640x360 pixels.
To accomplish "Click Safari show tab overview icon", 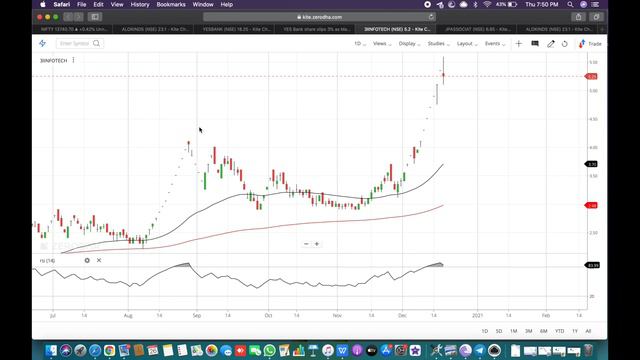I will click(596, 17).
